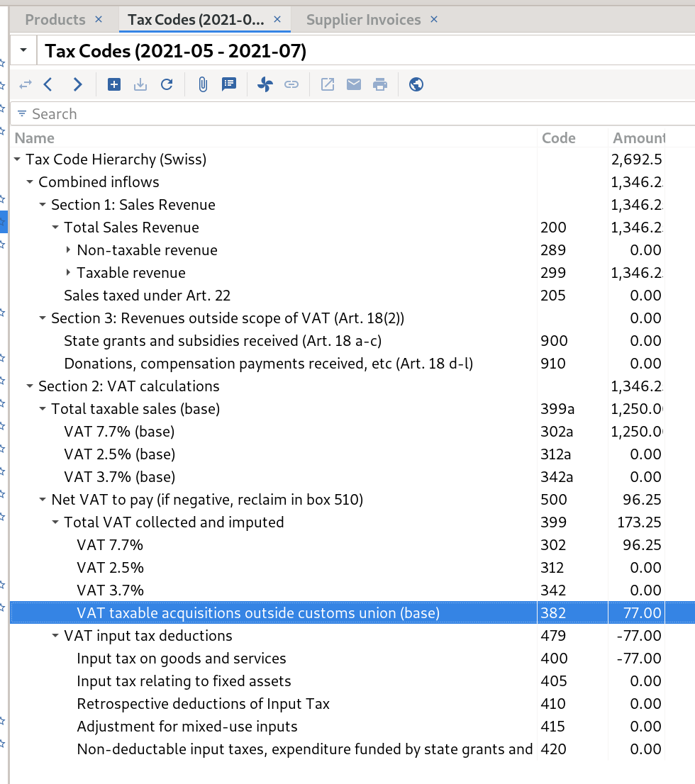
Task: Select VAT 2.5% row with code 312
Action: (x=352, y=568)
